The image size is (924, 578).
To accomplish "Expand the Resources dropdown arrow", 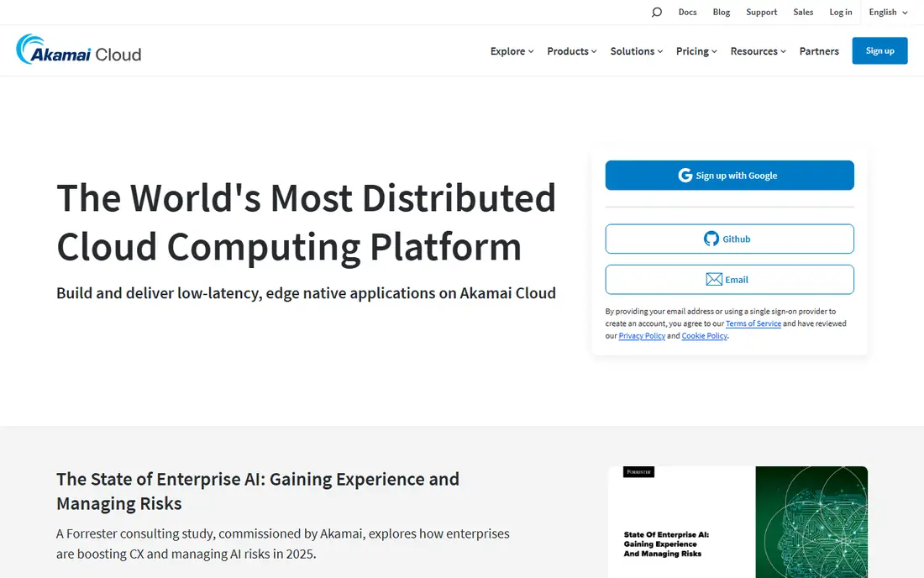I will pos(783,52).
